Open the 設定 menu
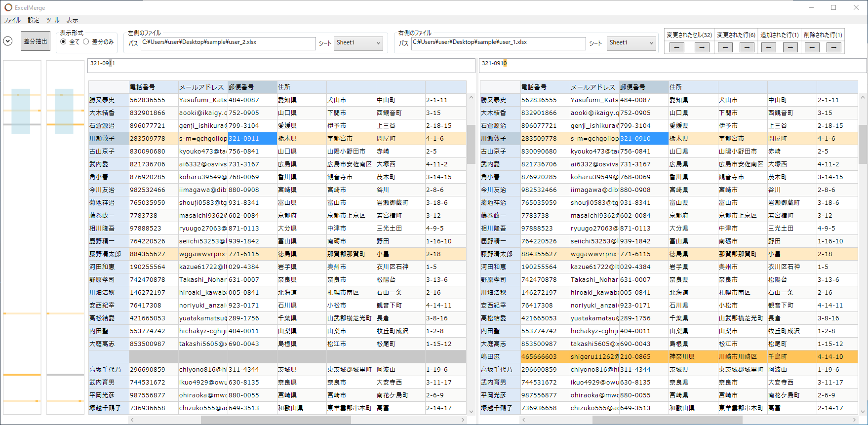The image size is (868, 425). (x=34, y=20)
